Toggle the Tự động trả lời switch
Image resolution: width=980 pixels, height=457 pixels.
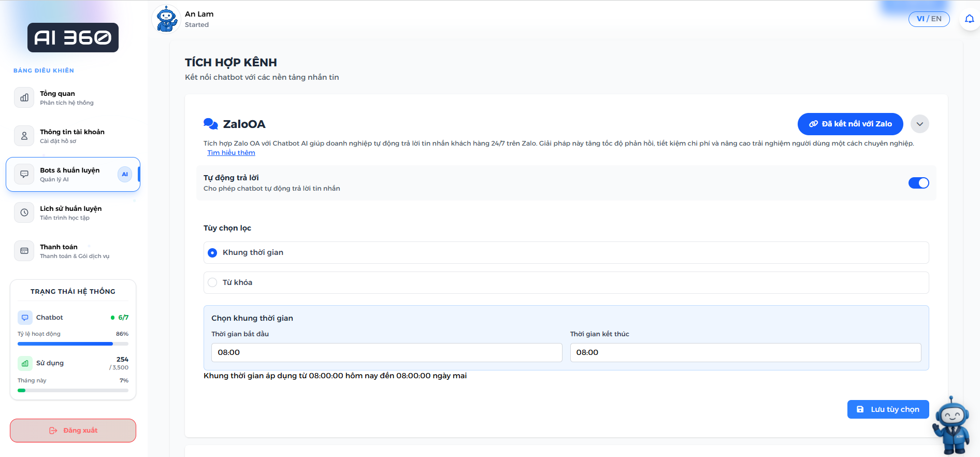point(918,183)
